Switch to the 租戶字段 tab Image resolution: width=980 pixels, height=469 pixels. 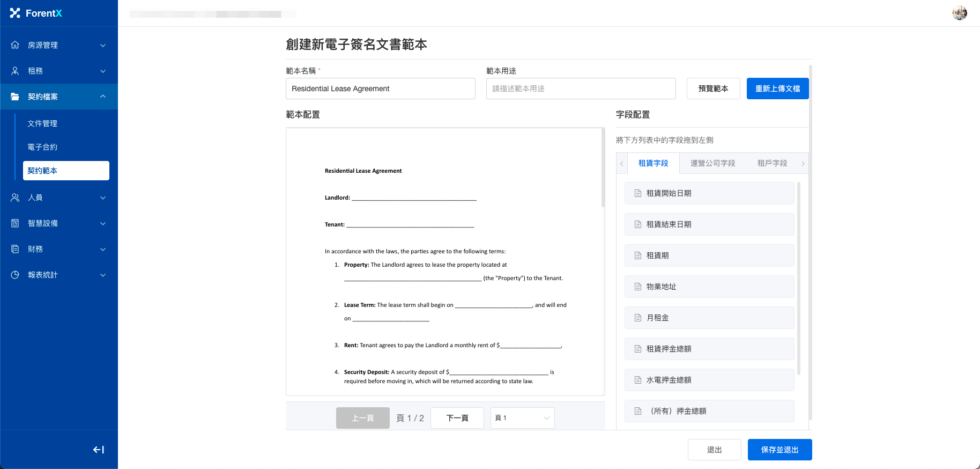tap(772, 163)
